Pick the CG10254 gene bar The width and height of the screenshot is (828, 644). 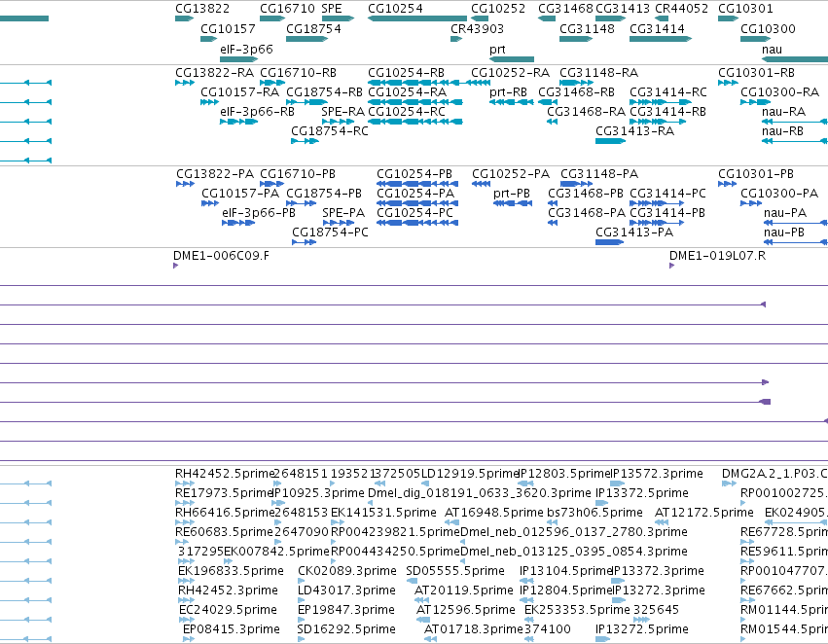click(417, 18)
